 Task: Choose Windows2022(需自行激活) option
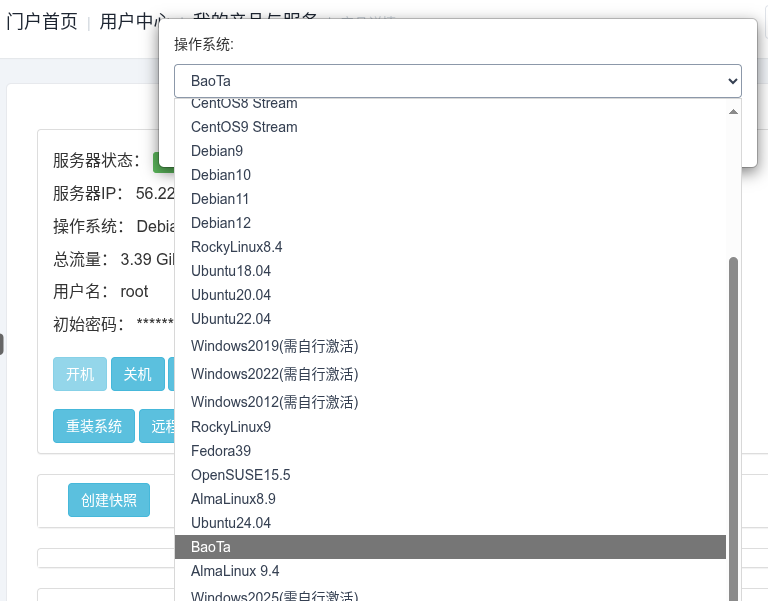pos(450,374)
